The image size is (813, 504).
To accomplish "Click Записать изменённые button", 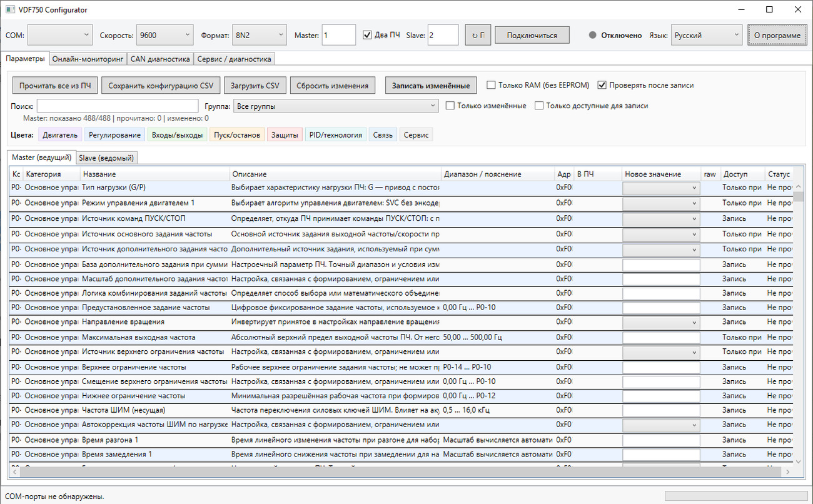I will (x=431, y=86).
